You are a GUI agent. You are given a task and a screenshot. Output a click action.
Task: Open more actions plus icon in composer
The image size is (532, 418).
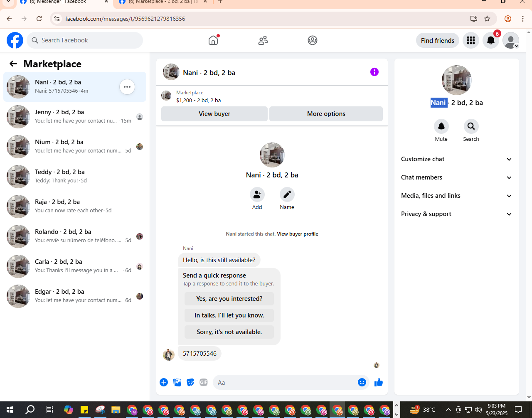[x=164, y=382]
